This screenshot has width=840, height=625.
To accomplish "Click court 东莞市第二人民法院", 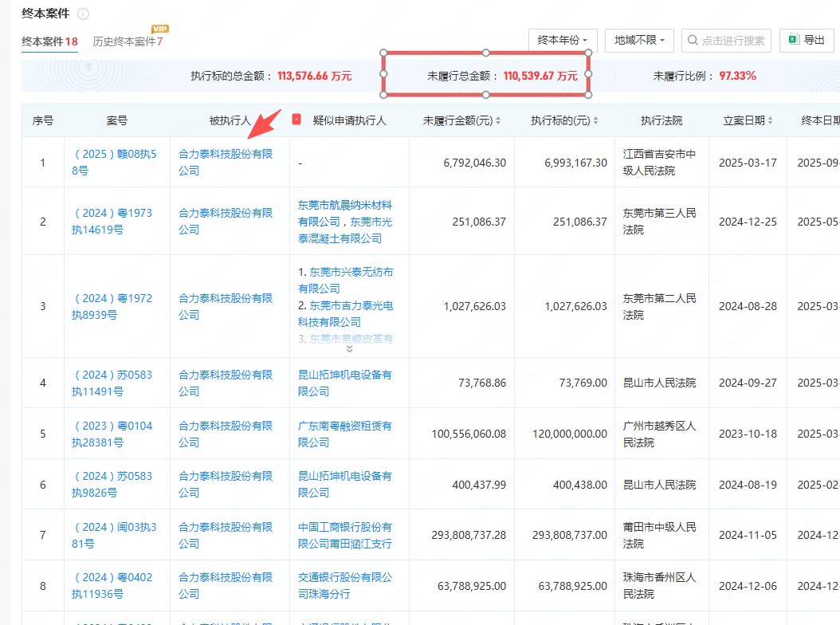I will 659,307.
